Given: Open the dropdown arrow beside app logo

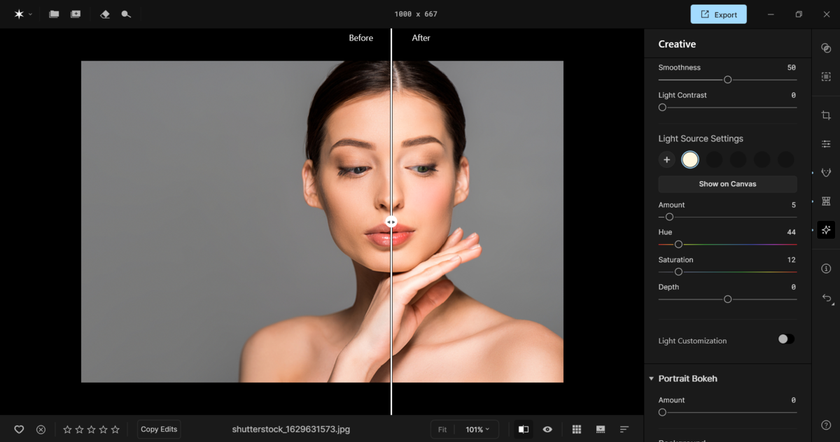Looking at the screenshot, I should tap(31, 14).
